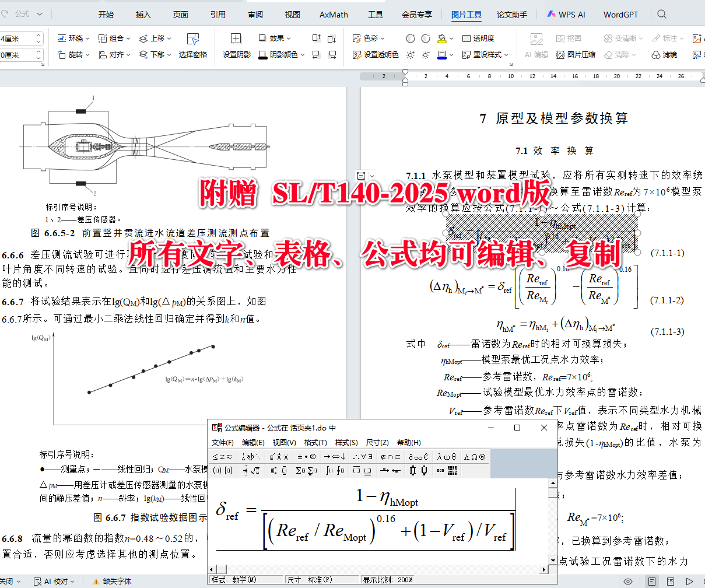Nudge shadow down icon
Image resolution: width=705 pixels, height=588 pixels.
[332, 38]
